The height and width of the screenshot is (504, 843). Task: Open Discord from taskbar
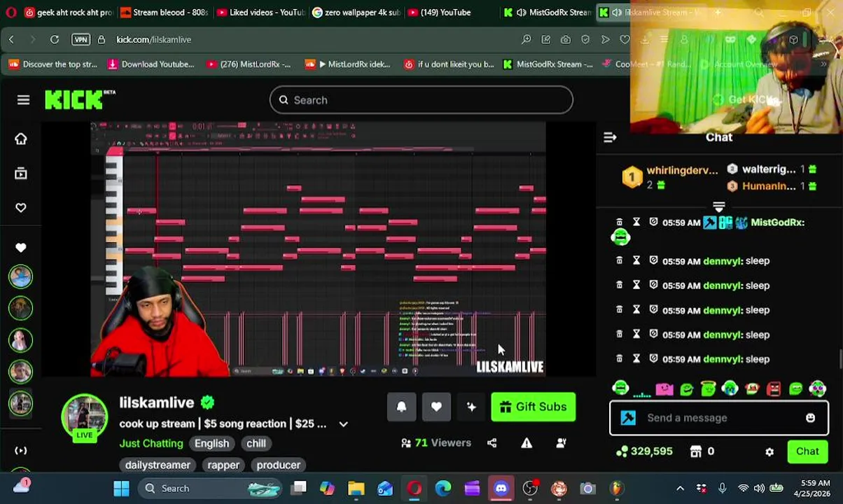501,488
